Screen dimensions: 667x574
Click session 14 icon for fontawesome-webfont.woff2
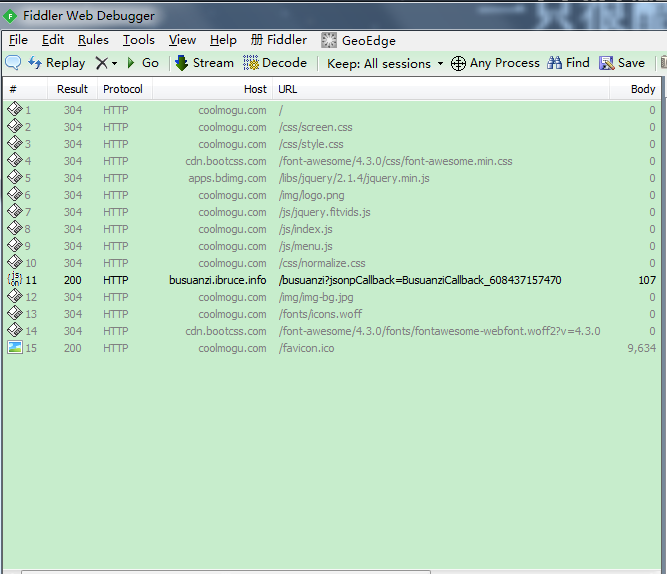coord(14,330)
